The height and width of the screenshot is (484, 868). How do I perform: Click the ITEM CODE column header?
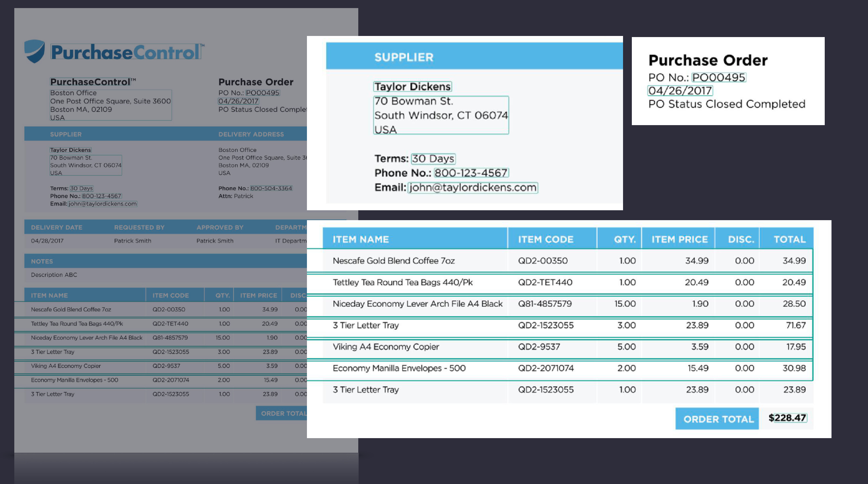pos(545,239)
